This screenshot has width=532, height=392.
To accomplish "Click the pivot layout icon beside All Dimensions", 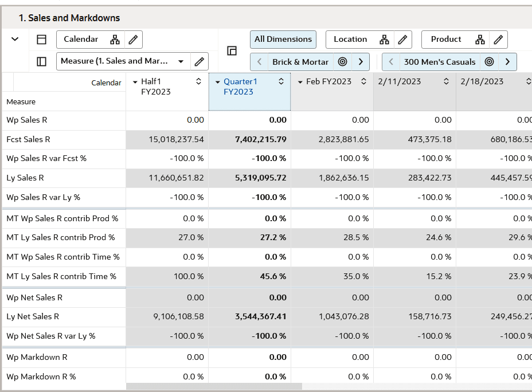I will (x=232, y=50).
